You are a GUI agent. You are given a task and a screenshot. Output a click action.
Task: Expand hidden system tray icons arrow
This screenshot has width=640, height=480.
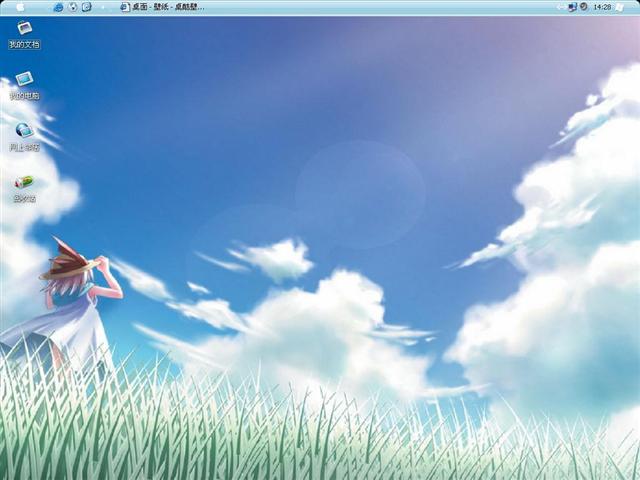(559, 7)
